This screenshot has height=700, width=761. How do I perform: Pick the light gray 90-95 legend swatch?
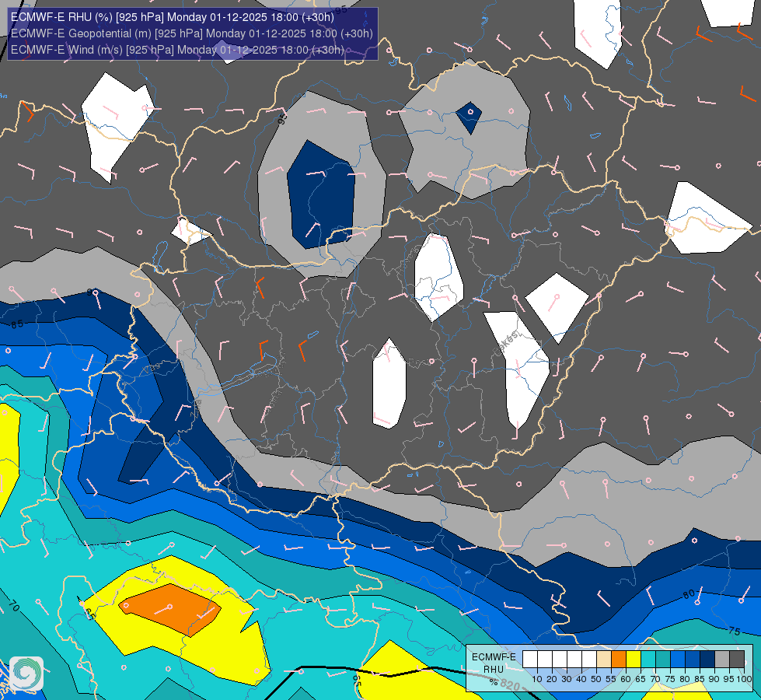722,659
